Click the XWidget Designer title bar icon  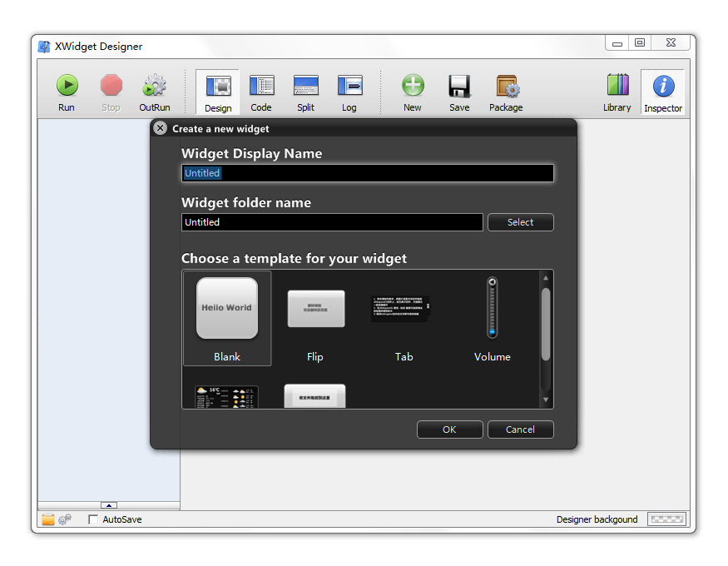coord(43,47)
